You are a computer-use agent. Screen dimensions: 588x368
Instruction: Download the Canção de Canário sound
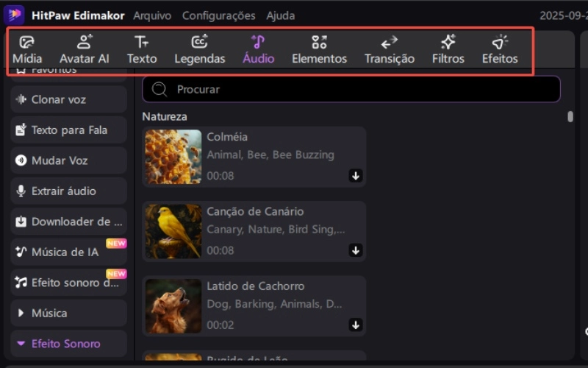(356, 250)
